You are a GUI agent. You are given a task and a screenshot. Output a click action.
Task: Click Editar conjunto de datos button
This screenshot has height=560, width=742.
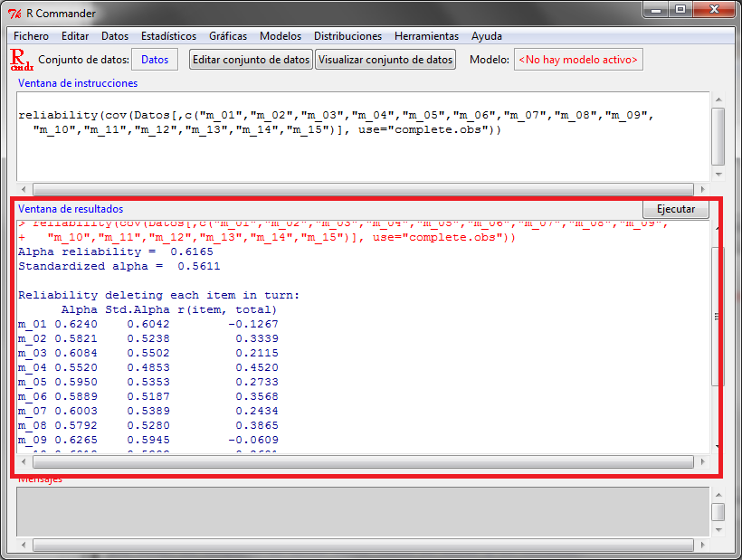[x=251, y=60]
